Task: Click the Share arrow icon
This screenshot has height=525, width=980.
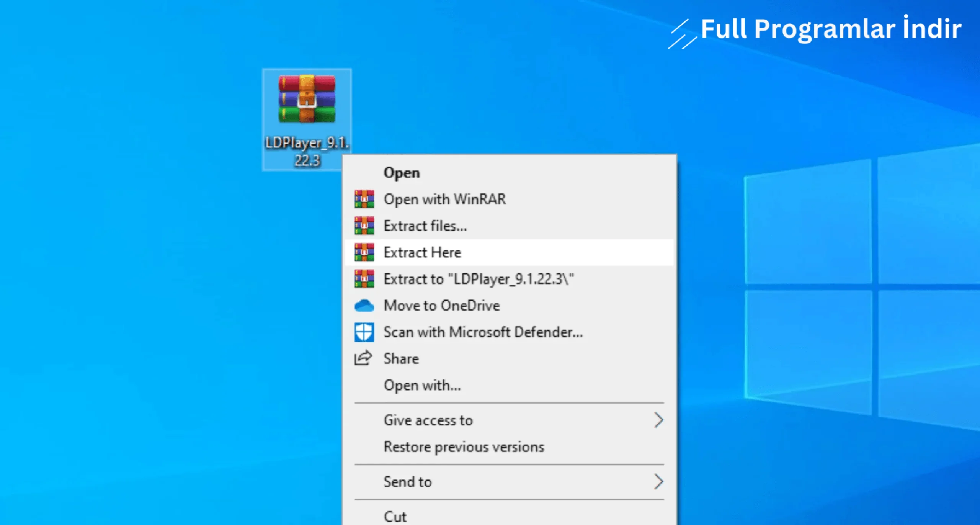Action: 363,358
